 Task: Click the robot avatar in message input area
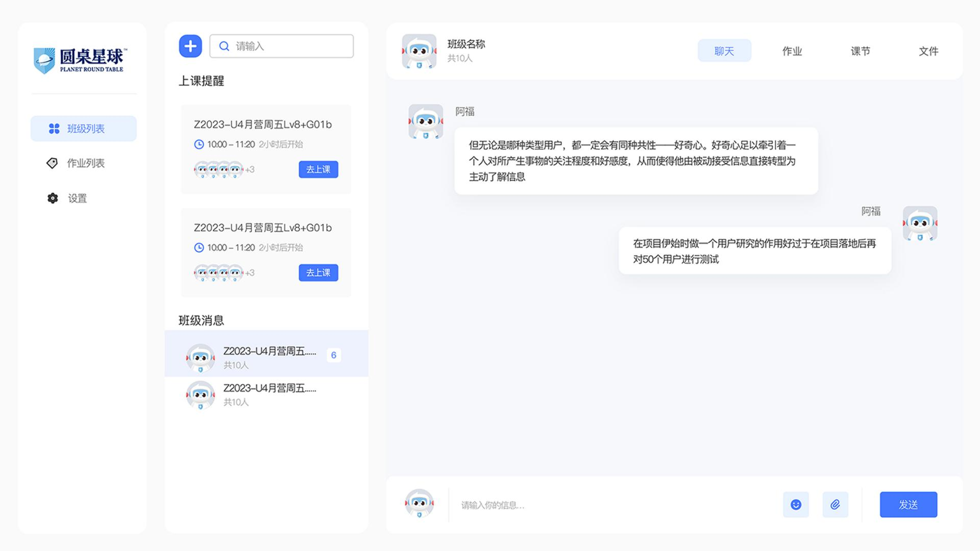[418, 505]
